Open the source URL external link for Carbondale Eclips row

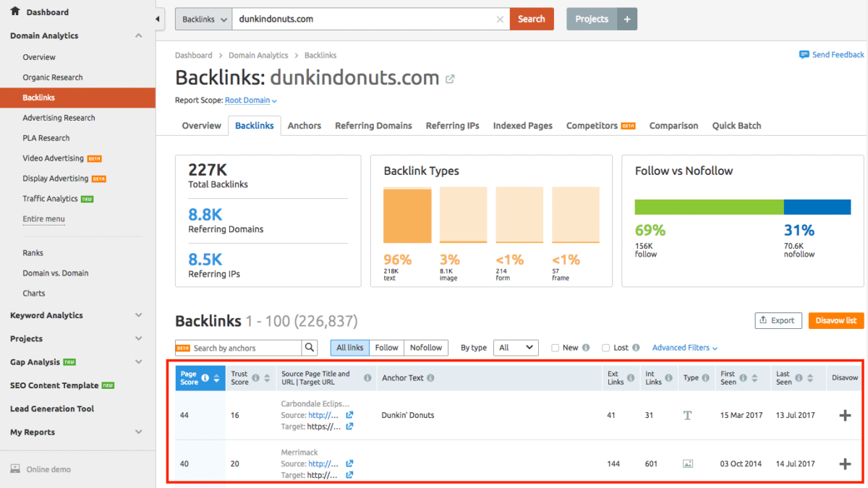349,415
